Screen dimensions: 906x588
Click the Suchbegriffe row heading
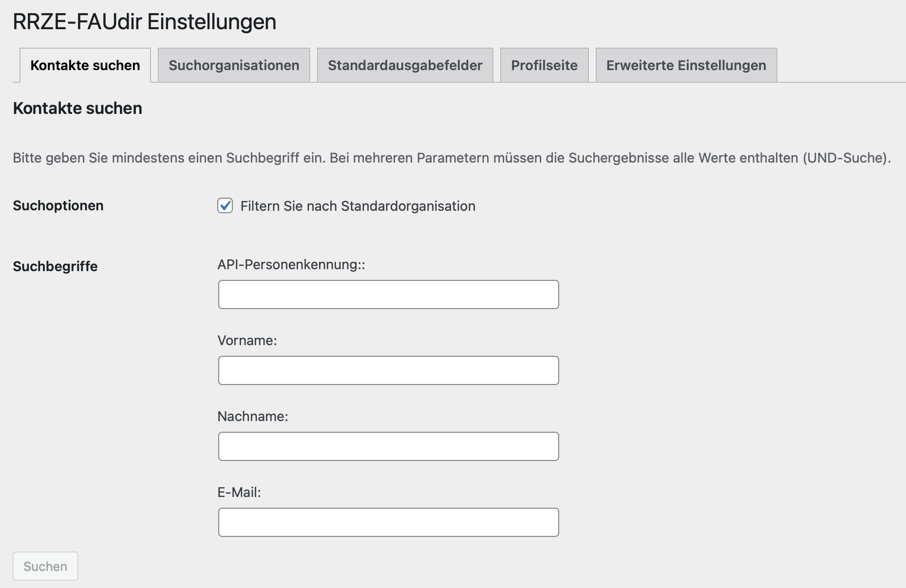56,267
